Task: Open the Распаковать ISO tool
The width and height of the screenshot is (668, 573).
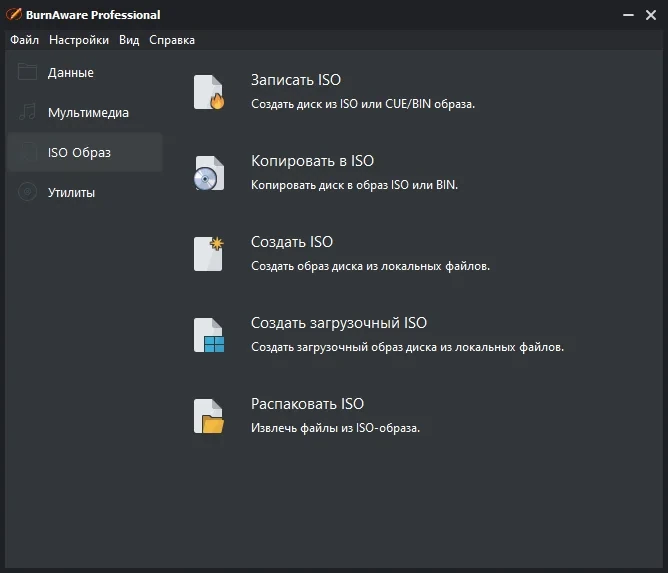Action: click(307, 403)
